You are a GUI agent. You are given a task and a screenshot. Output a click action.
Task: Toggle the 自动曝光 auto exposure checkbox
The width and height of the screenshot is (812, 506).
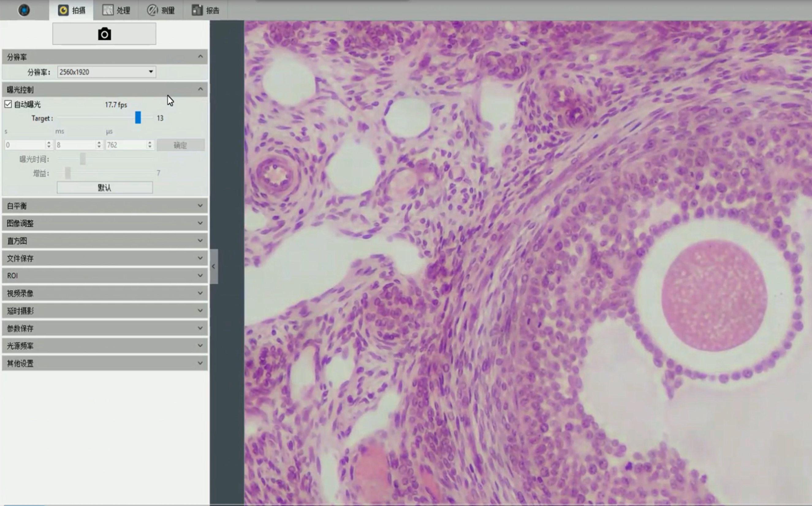8,104
